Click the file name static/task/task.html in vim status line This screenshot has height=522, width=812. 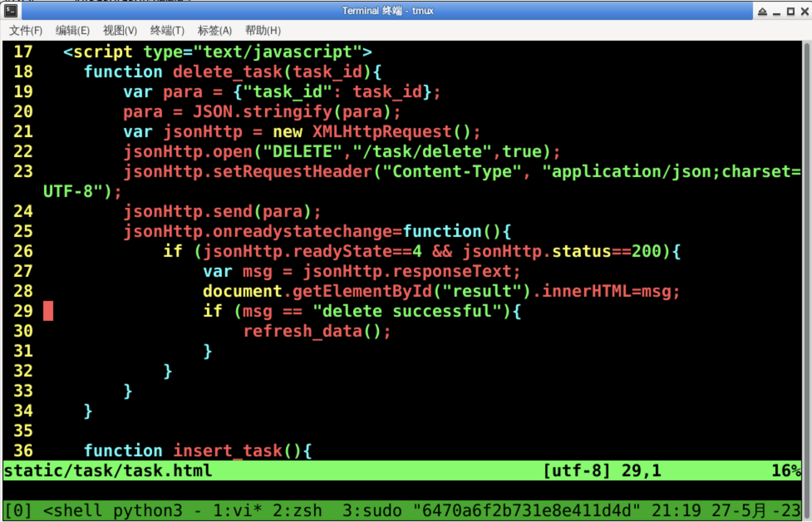108,470
